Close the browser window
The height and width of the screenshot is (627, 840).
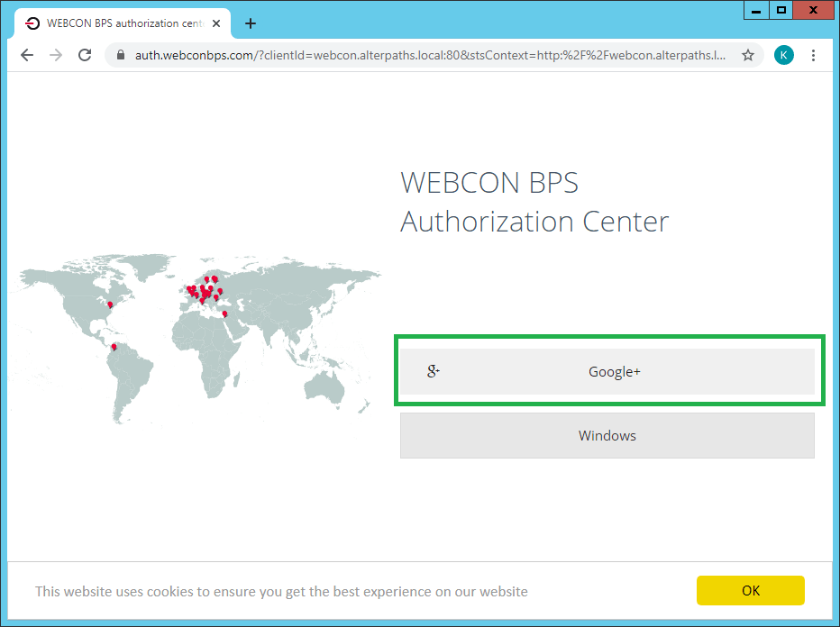tap(813, 10)
